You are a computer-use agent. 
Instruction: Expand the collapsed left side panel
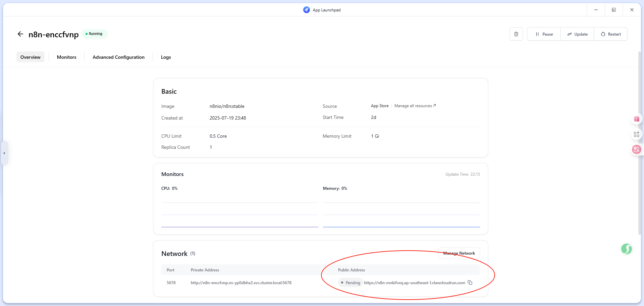4,153
